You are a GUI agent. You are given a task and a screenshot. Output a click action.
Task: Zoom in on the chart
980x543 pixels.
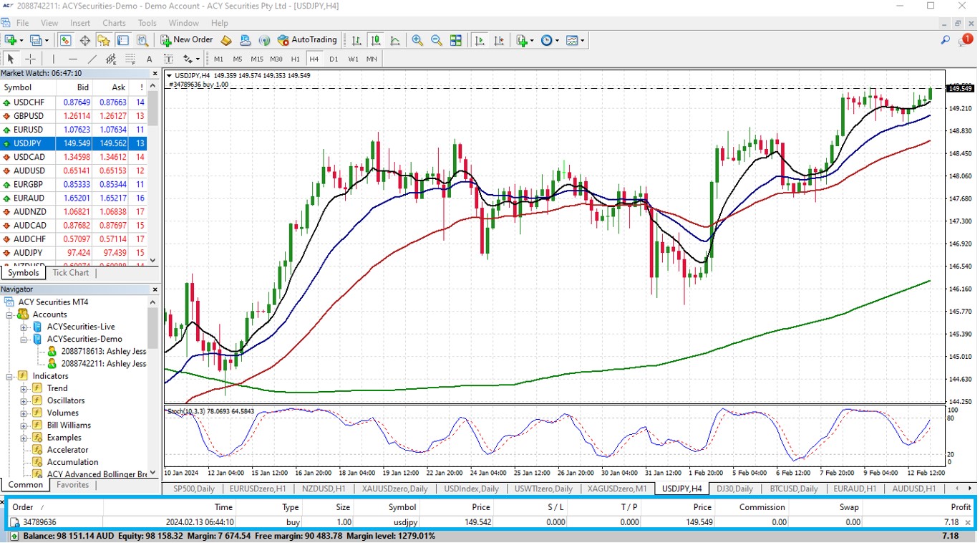click(417, 40)
